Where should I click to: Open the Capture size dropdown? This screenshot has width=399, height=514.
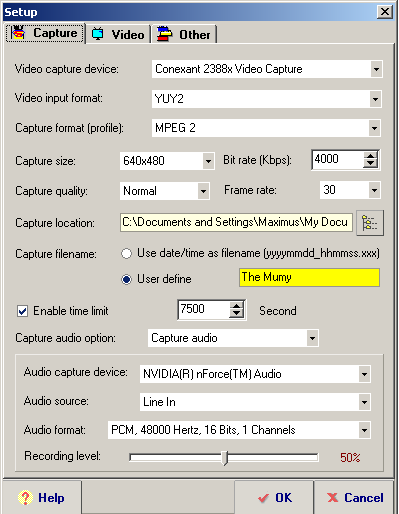click(x=208, y=161)
